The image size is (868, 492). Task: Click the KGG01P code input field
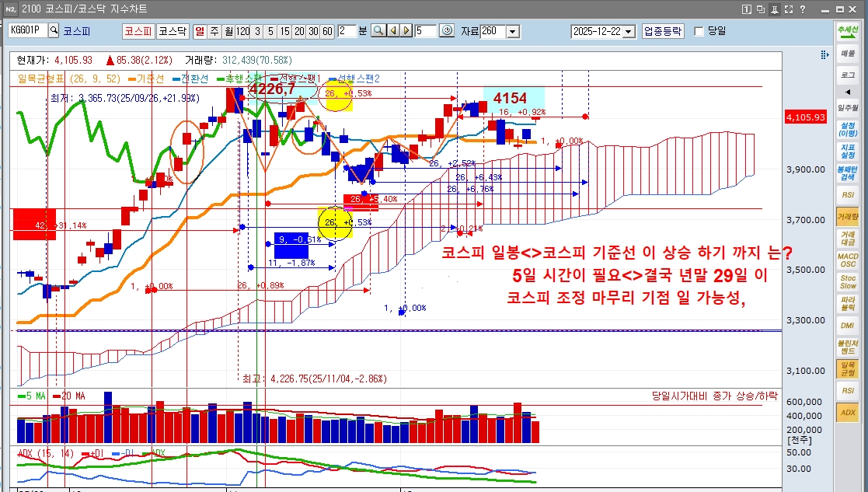tap(27, 30)
